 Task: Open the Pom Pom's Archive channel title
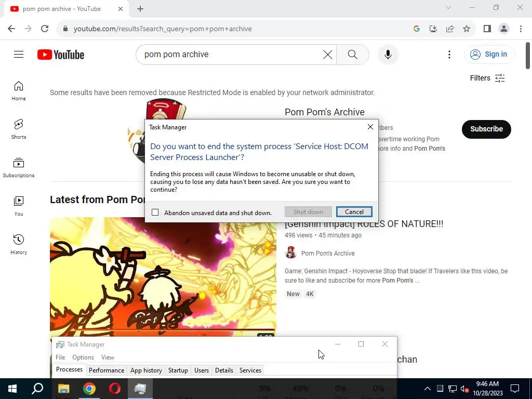[324, 112]
